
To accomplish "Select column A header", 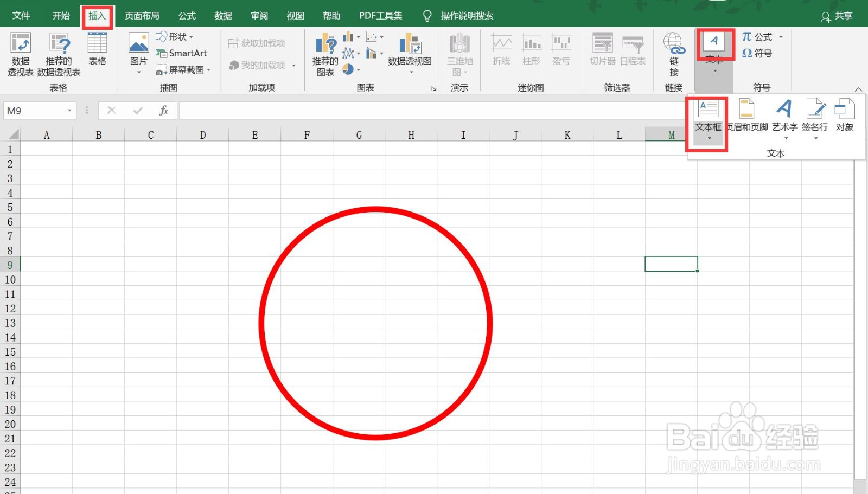I will tap(47, 135).
